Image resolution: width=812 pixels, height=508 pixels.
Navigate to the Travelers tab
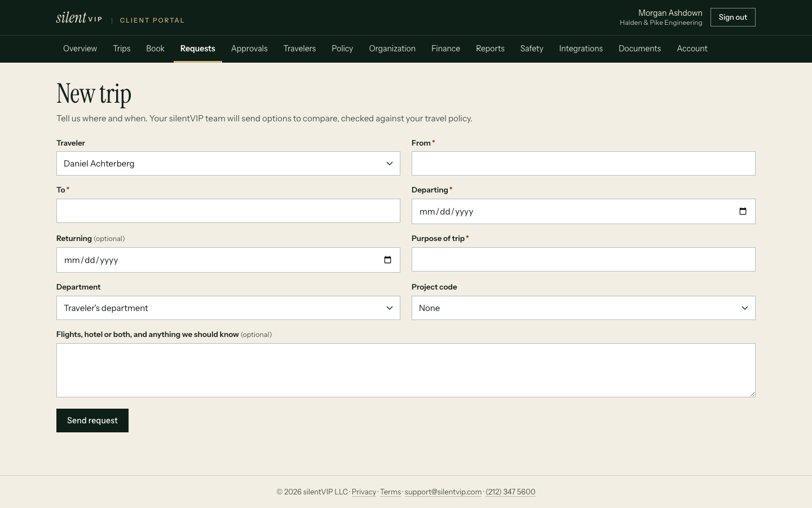[299, 49]
